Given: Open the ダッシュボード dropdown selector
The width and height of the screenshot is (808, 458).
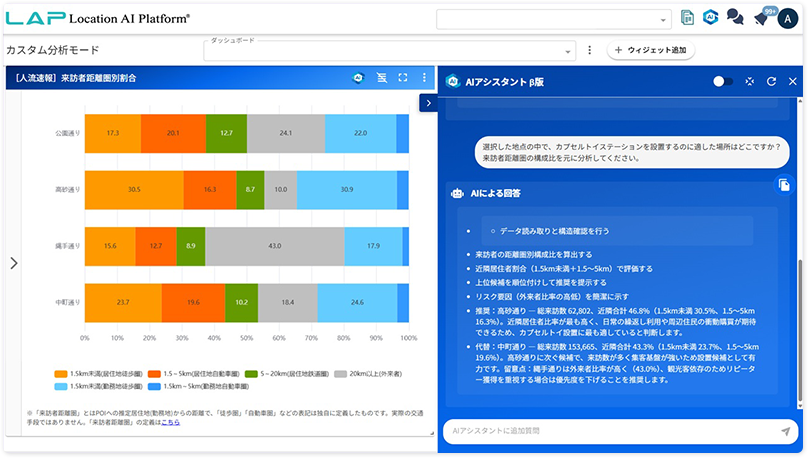Looking at the screenshot, I should click(390, 50).
